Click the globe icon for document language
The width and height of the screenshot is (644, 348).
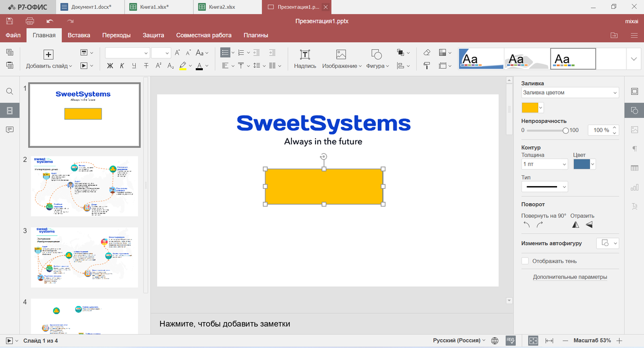pos(495,340)
